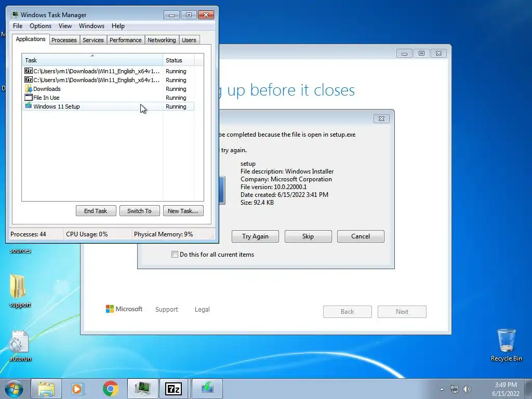Click Cancel in File In Use dialog
The image size is (532, 399).
coord(361,236)
